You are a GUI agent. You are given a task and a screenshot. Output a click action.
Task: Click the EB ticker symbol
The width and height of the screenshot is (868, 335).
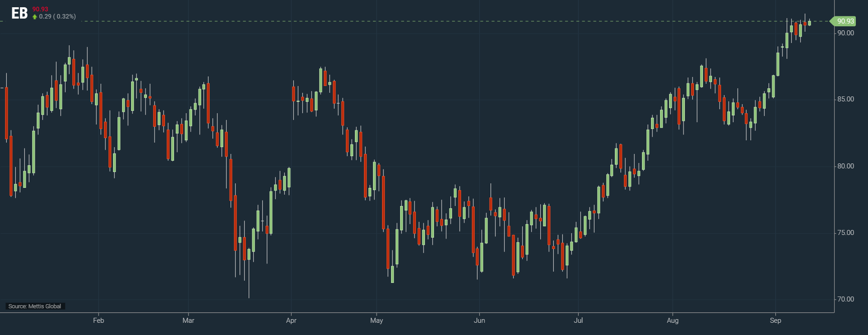[x=19, y=14]
